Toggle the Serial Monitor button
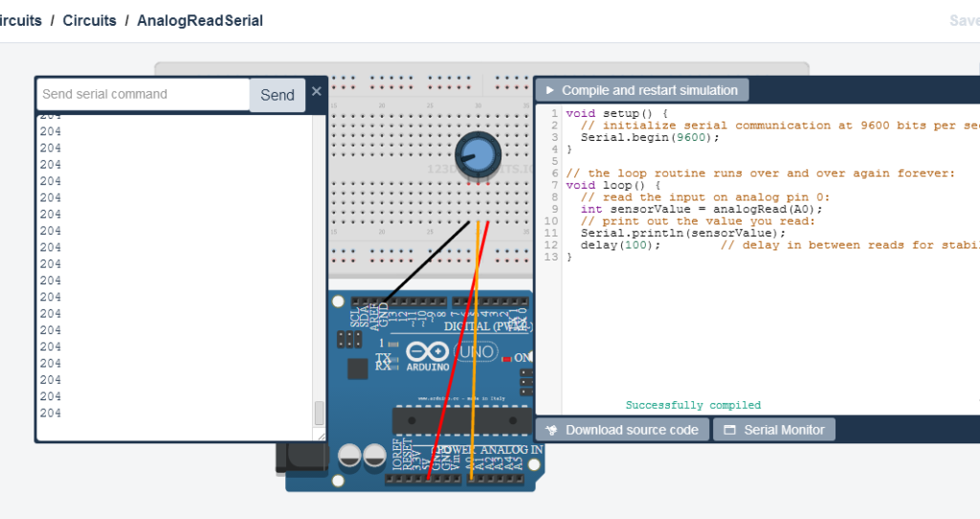The image size is (980, 519). tap(774, 430)
